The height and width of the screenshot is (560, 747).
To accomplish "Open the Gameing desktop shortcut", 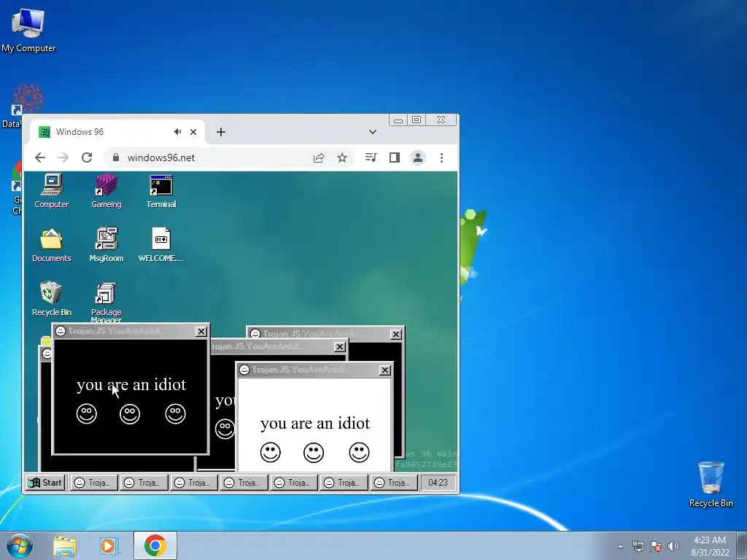I will pyautogui.click(x=107, y=191).
